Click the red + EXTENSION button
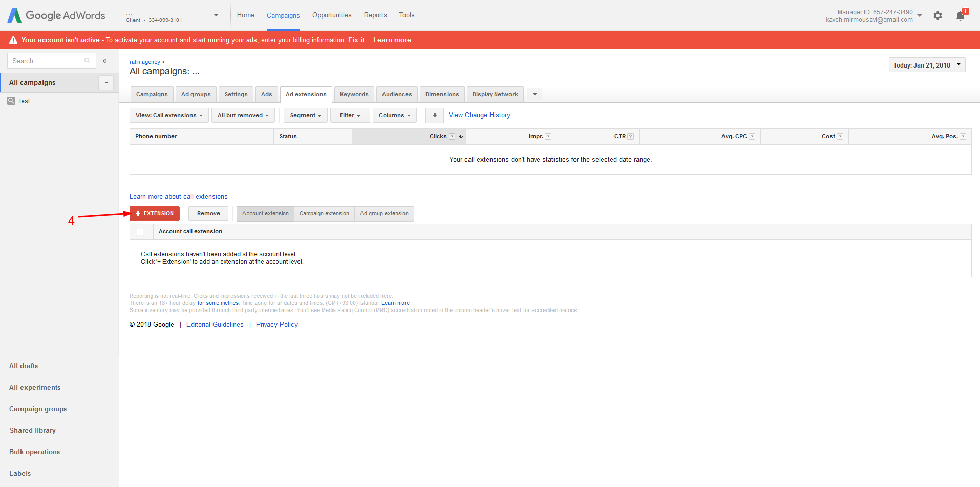This screenshot has width=980, height=487. tap(155, 214)
